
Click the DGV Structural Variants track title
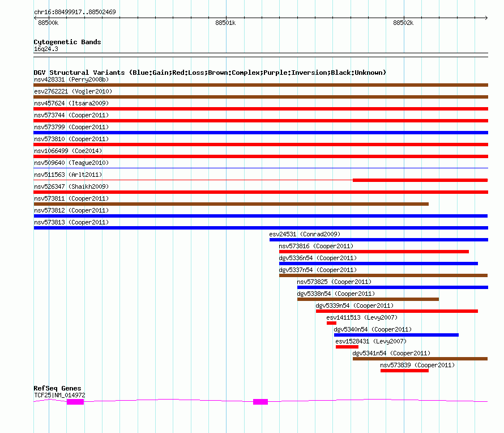(x=210, y=73)
